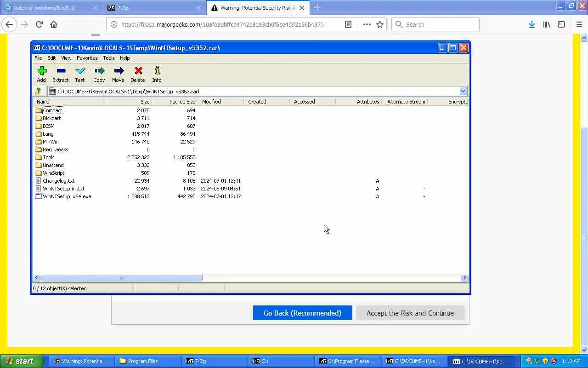Click the taskbar clock showing 1:10 AM

[571, 361]
